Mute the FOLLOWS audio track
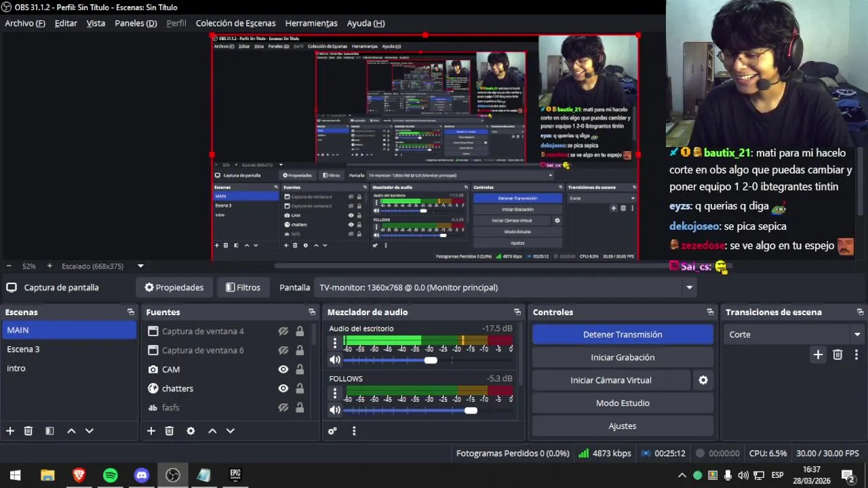Image resolution: width=868 pixels, height=488 pixels. coord(335,410)
